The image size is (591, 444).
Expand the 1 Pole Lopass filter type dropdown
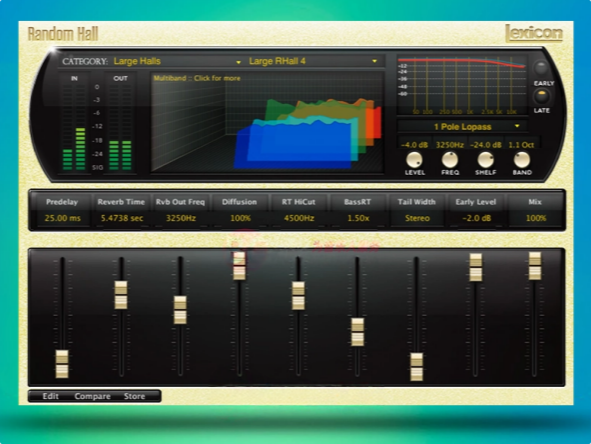click(x=462, y=127)
